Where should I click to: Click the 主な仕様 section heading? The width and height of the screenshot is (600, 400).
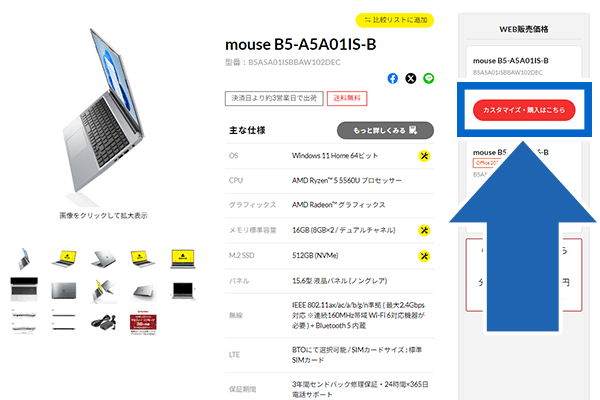[x=247, y=131]
